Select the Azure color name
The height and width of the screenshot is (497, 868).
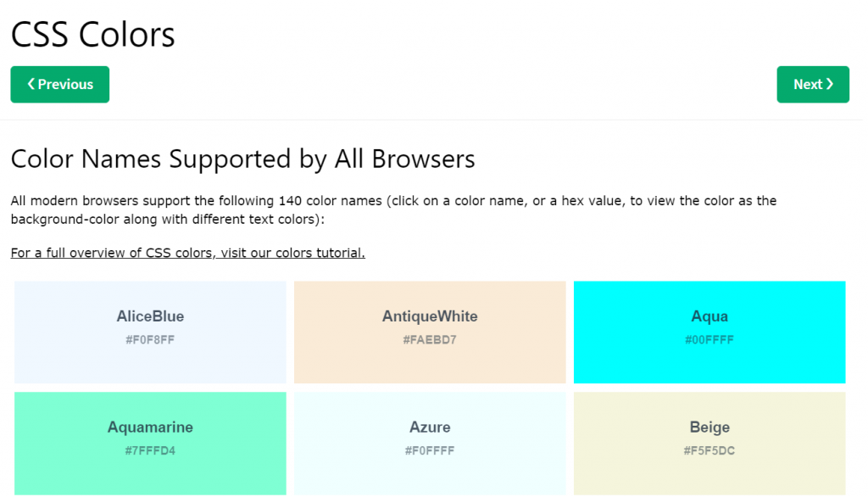coord(430,427)
